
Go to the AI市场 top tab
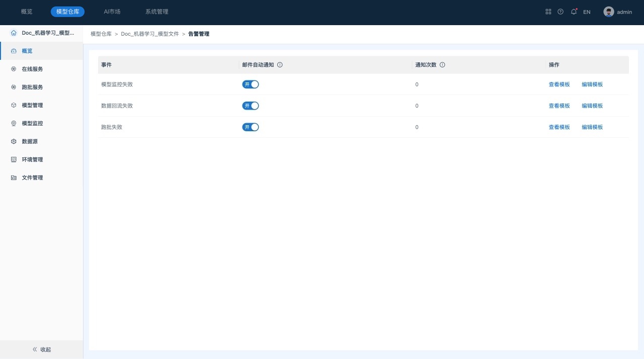[112, 12]
